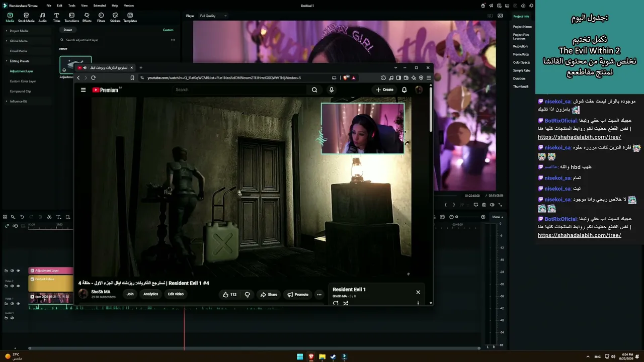
Task: Open the Meter dropdown beside timeline
Action: pos(497,217)
